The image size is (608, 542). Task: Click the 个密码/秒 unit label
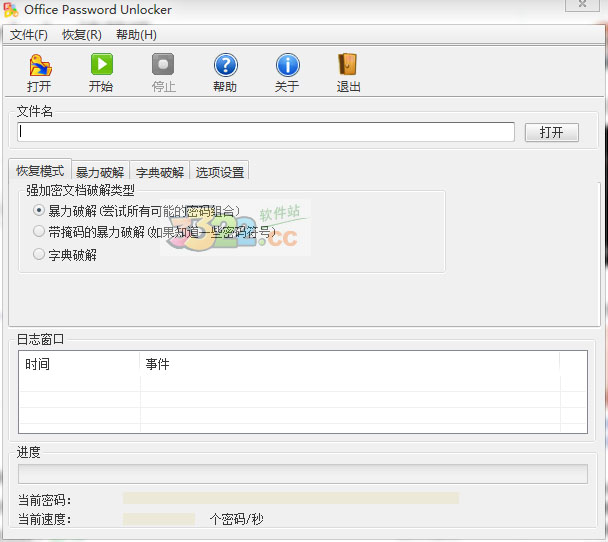(237, 519)
